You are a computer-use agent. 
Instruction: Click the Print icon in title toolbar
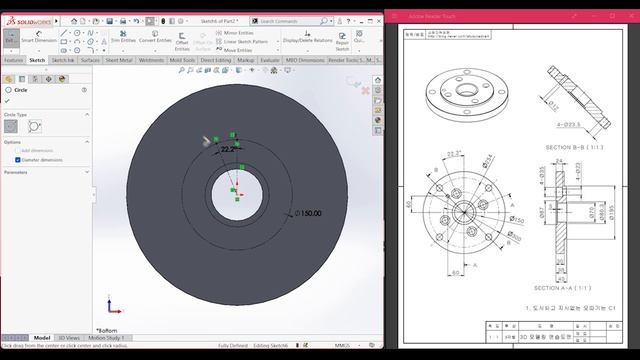123,21
